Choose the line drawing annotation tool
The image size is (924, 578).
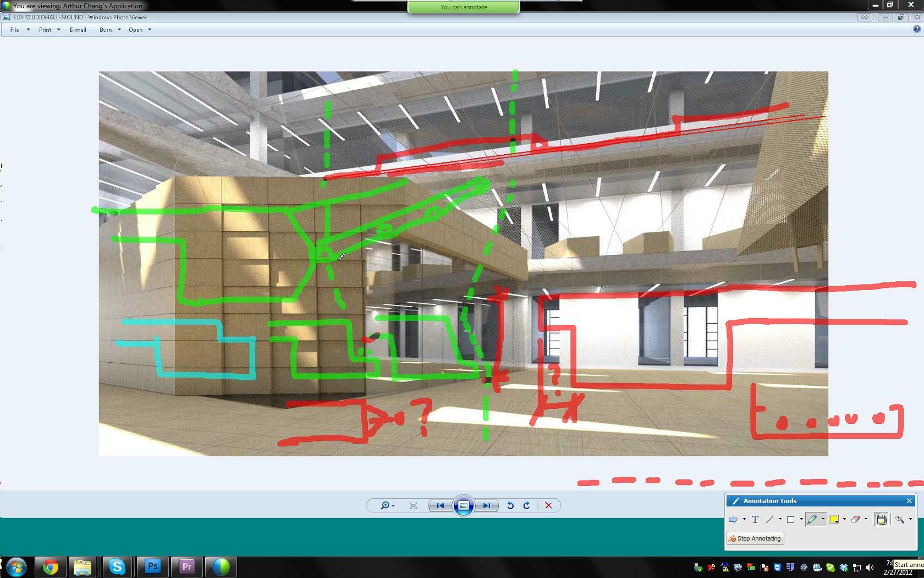click(x=769, y=519)
